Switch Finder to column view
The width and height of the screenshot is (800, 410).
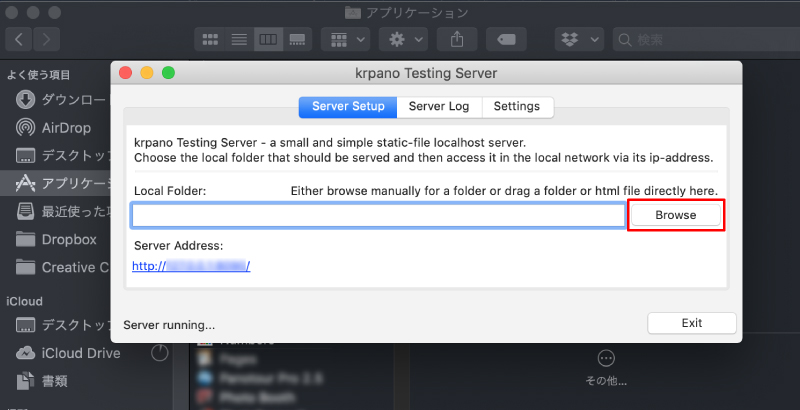point(268,40)
